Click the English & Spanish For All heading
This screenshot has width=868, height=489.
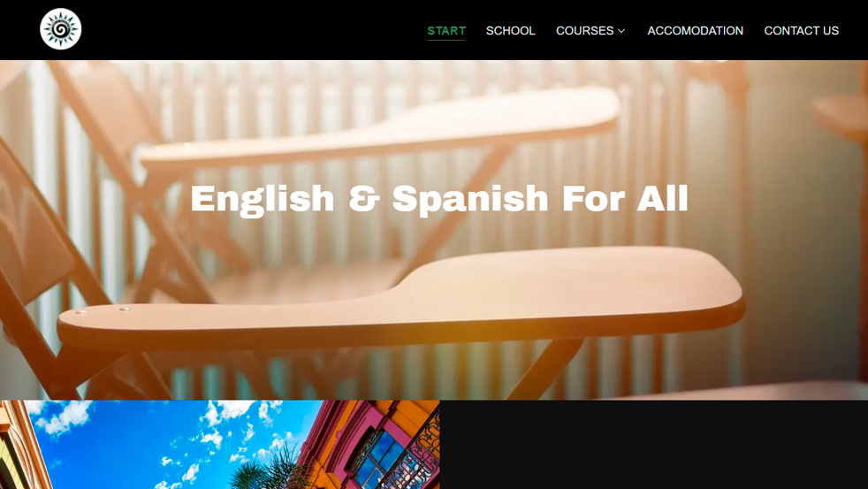(x=439, y=199)
